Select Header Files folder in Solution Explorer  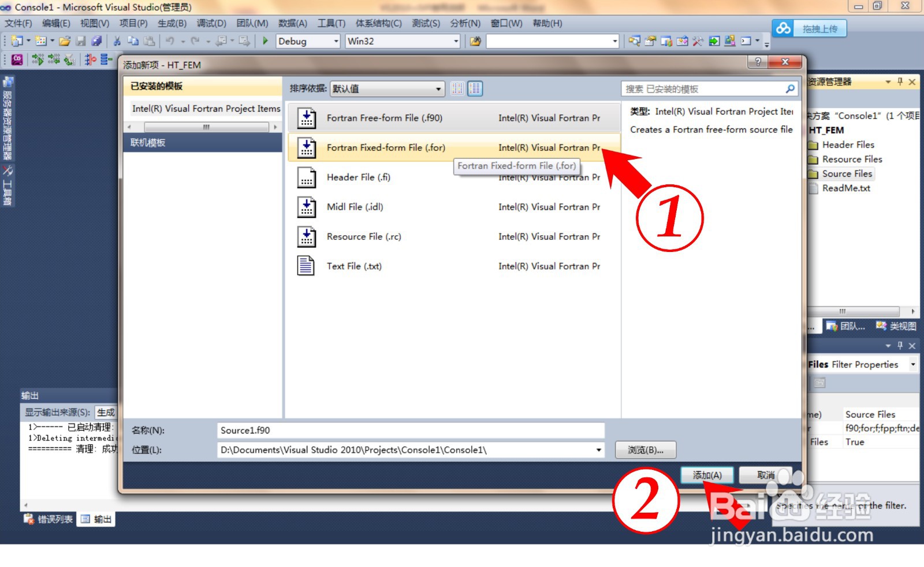(x=848, y=144)
